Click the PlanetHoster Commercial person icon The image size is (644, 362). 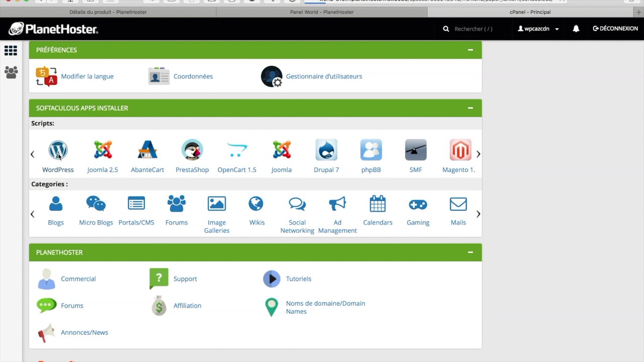46,279
